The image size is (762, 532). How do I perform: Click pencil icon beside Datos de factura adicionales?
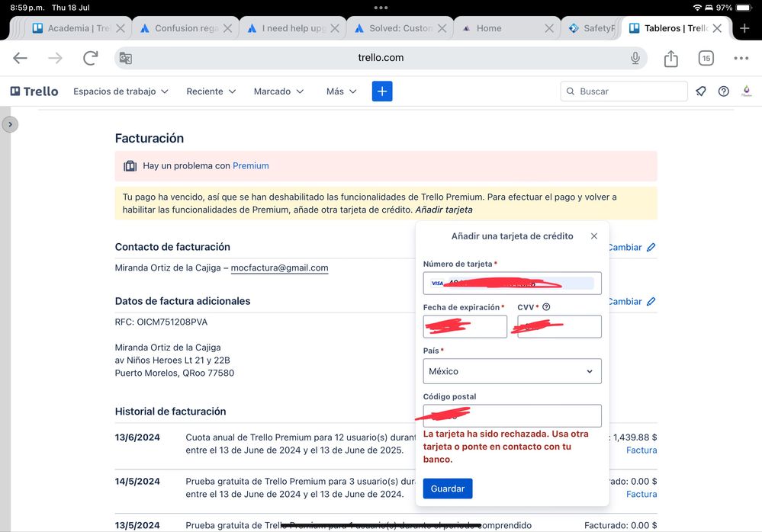[x=651, y=301]
